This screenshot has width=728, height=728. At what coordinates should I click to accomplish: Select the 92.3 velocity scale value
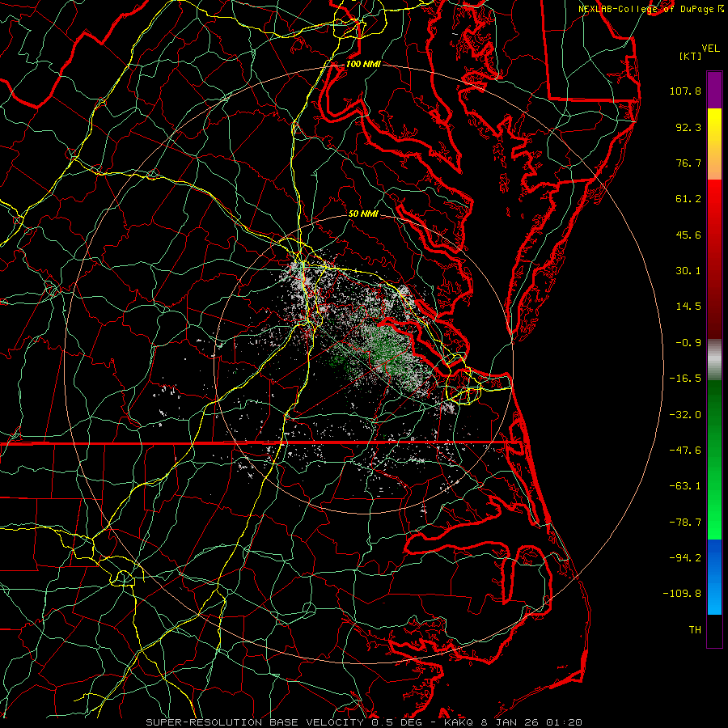click(x=688, y=127)
